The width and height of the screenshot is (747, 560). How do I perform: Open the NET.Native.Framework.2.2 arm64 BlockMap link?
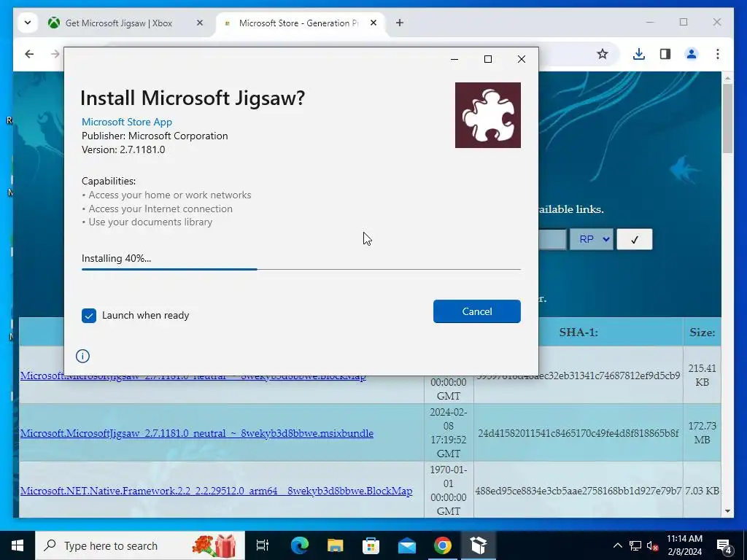pos(216,491)
